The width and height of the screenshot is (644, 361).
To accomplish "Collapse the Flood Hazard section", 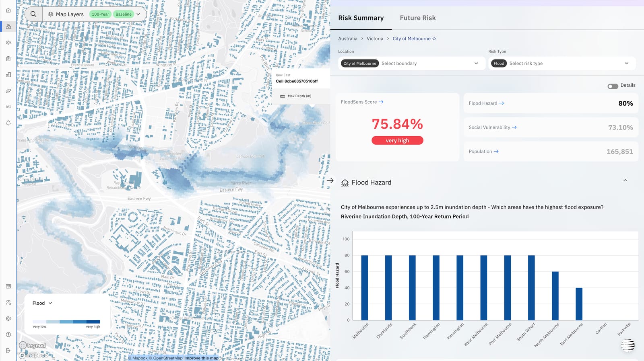I will pyautogui.click(x=625, y=180).
